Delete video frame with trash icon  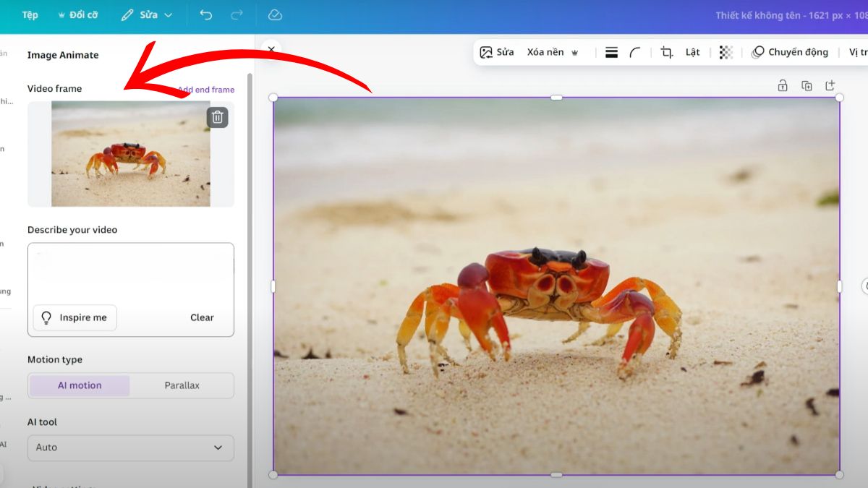click(x=217, y=117)
